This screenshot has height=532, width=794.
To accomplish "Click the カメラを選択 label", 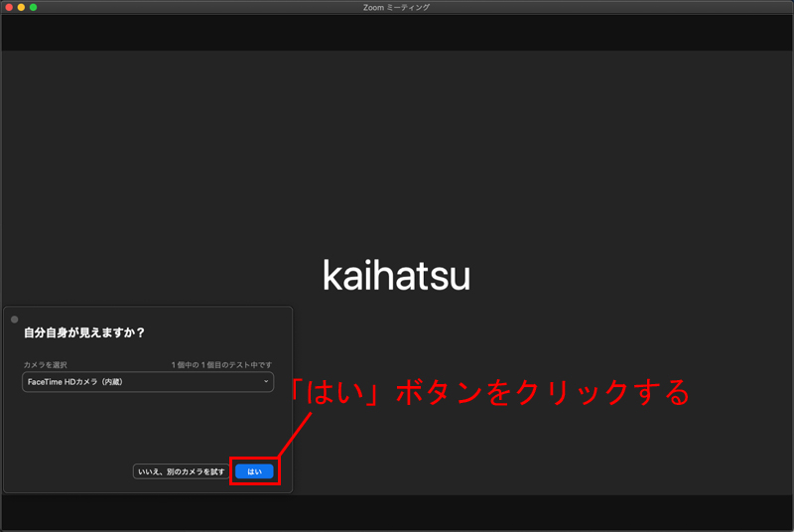I will pyautogui.click(x=45, y=364).
